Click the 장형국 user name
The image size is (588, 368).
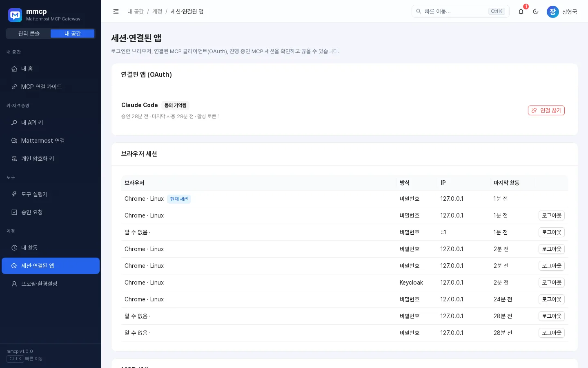tap(570, 12)
